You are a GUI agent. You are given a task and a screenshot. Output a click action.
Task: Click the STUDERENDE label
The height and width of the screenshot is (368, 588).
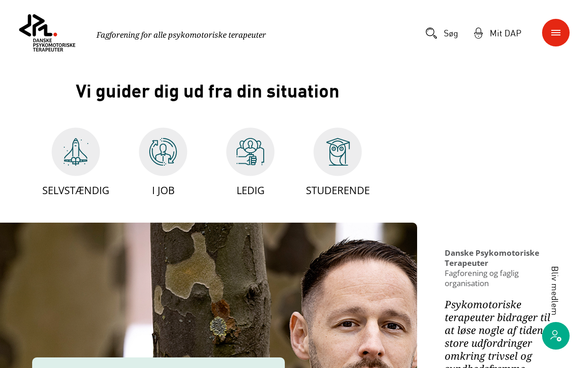click(x=338, y=190)
